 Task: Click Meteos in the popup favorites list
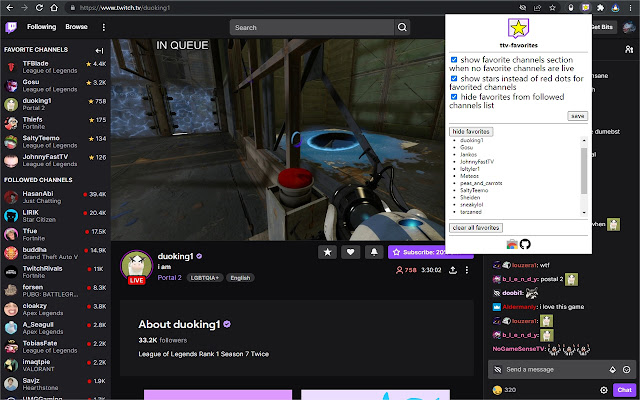click(469, 176)
